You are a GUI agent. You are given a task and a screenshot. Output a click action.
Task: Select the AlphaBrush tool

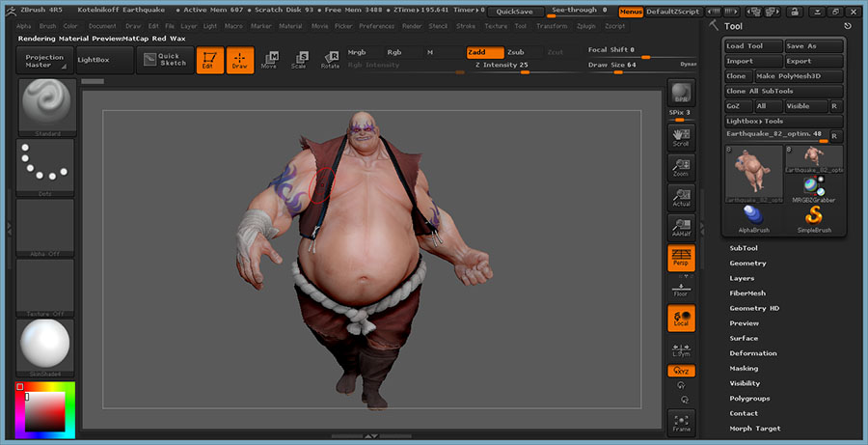click(753, 219)
